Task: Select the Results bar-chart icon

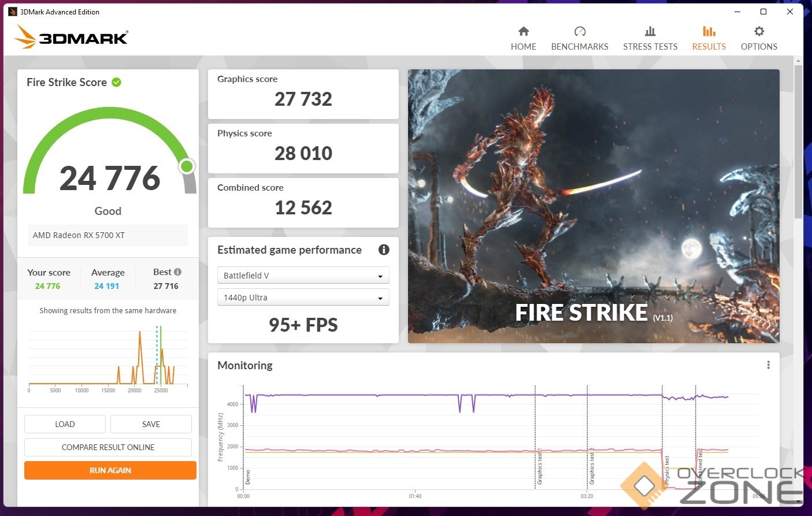Action: [x=709, y=32]
